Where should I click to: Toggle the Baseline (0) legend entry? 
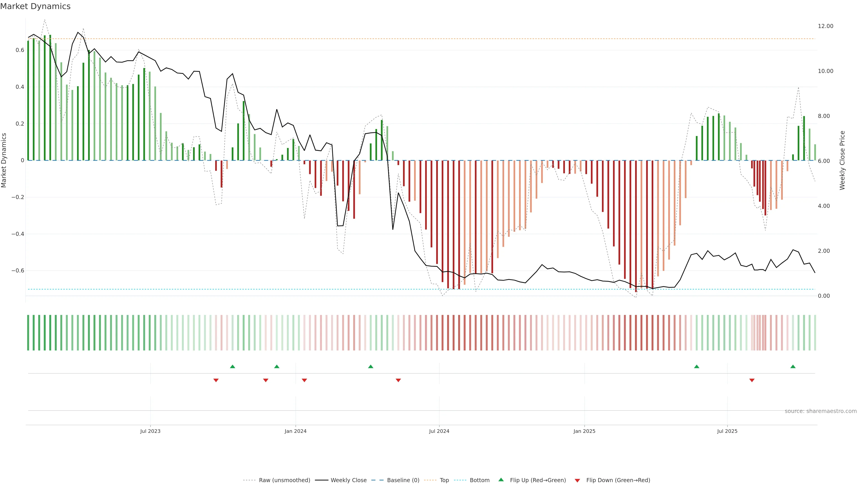(x=403, y=480)
